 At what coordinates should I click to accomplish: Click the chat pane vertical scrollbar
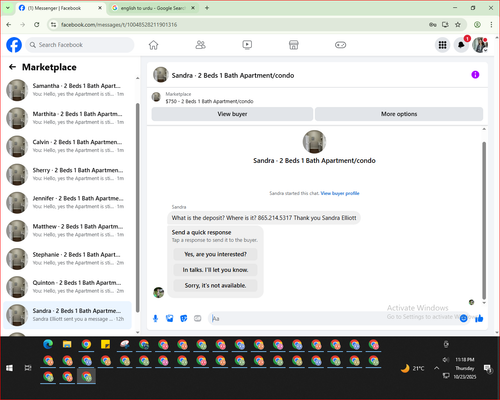click(x=484, y=220)
